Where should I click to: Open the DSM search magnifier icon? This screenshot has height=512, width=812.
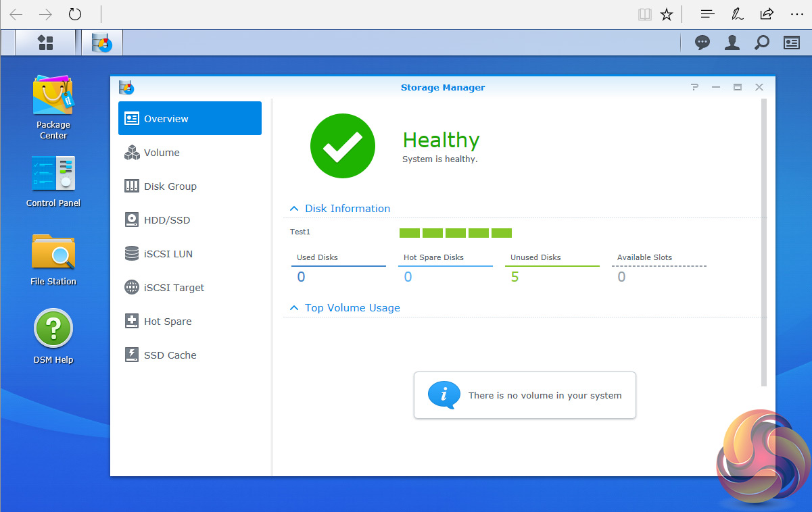762,43
